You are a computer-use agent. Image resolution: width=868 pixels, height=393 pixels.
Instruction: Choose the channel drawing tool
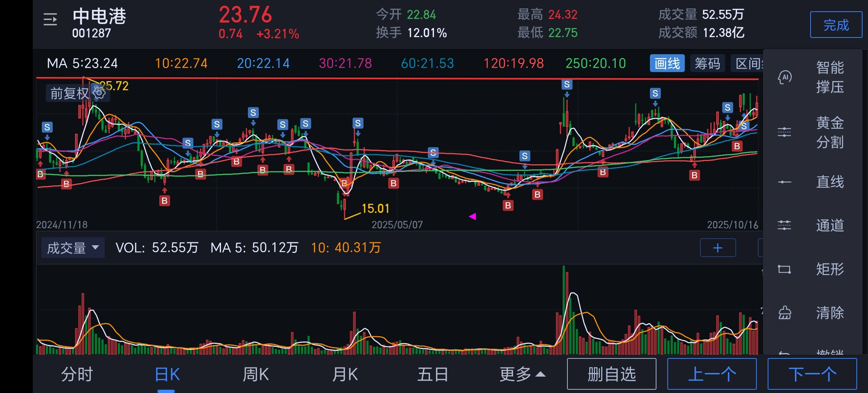pyautogui.click(x=784, y=225)
